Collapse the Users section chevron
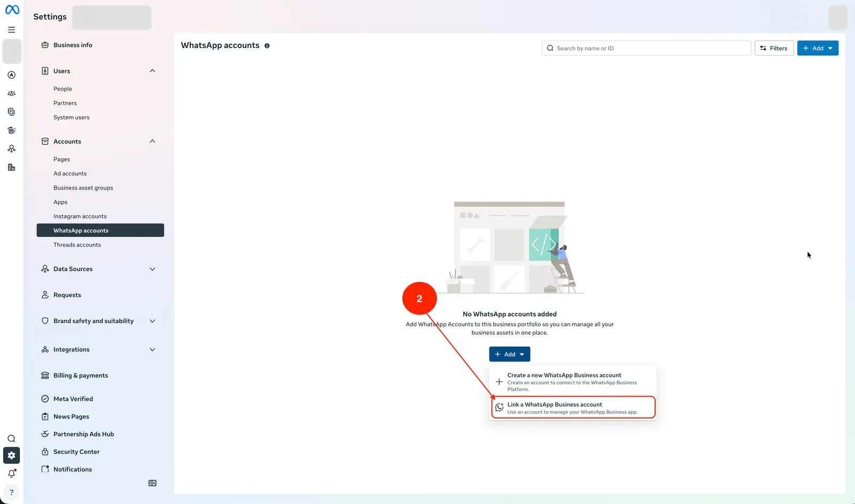Image resolution: width=855 pixels, height=504 pixels. point(152,71)
